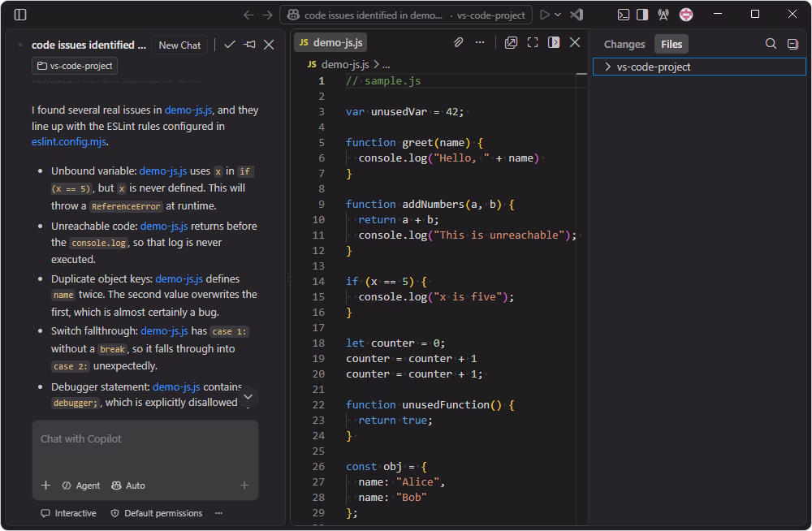Open editor in new window icon
812x531 pixels.
coord(511,42)
